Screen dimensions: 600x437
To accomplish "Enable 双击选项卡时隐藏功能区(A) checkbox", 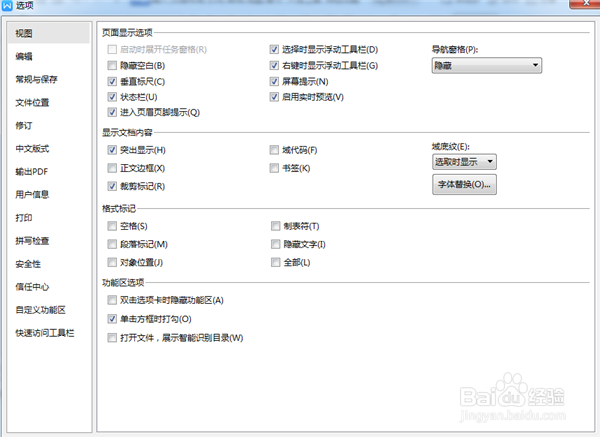I will [x=112, y=300].
